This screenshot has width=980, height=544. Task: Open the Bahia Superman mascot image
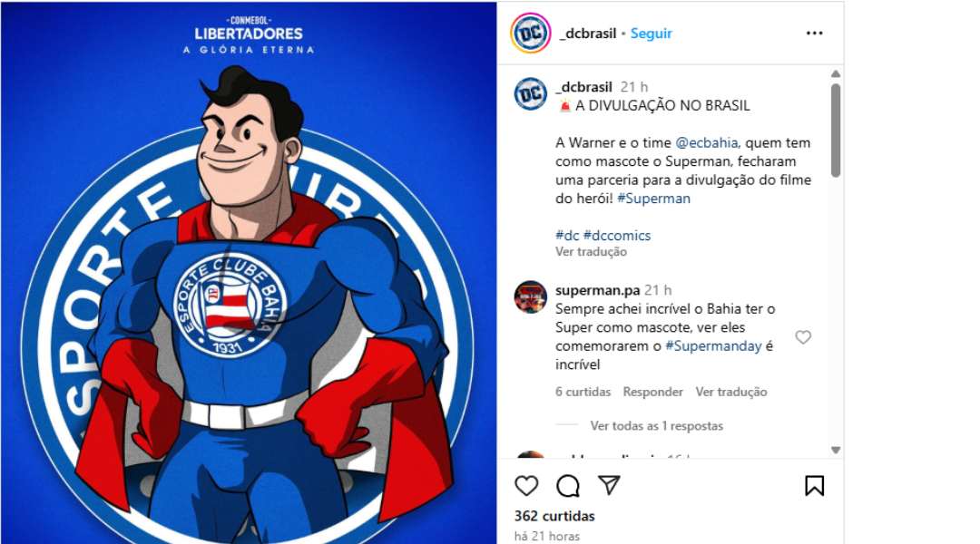point(248,272)
